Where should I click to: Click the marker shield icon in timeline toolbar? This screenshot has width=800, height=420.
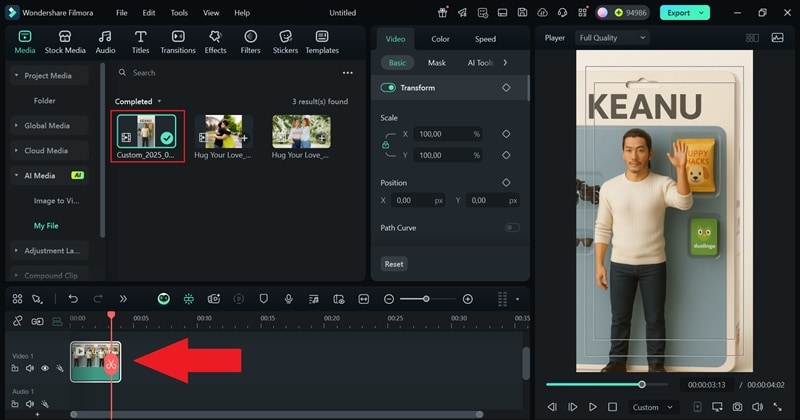coord(264,299)
